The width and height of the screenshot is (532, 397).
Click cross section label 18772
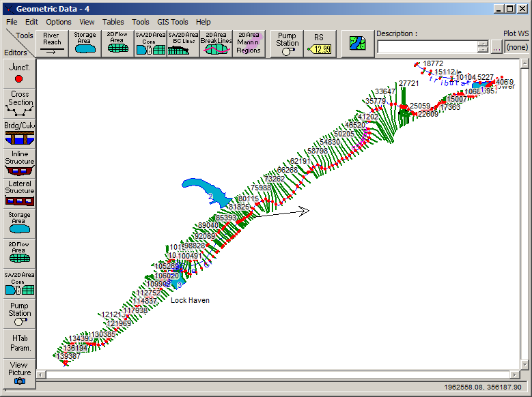point(433,63)
